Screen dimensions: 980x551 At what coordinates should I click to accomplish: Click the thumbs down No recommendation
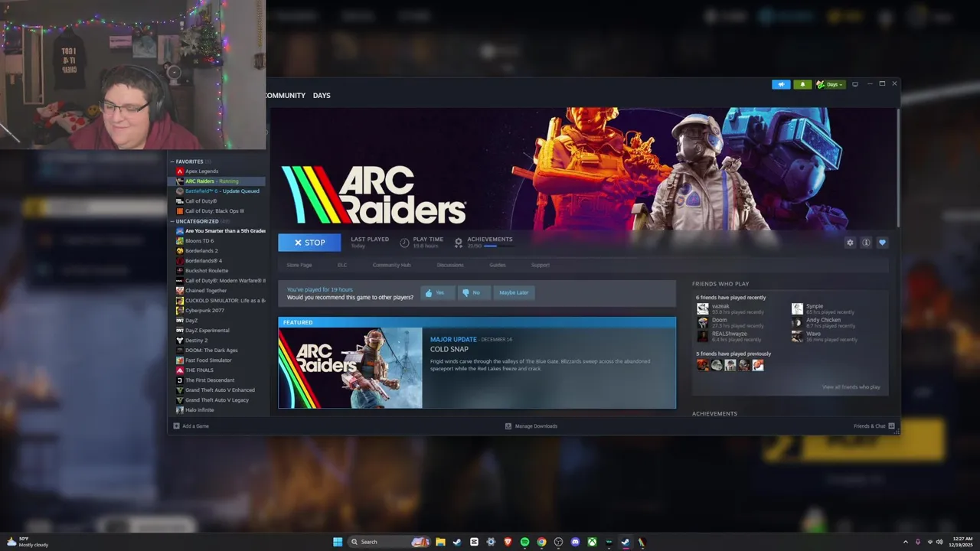click(x=474, y=292)
